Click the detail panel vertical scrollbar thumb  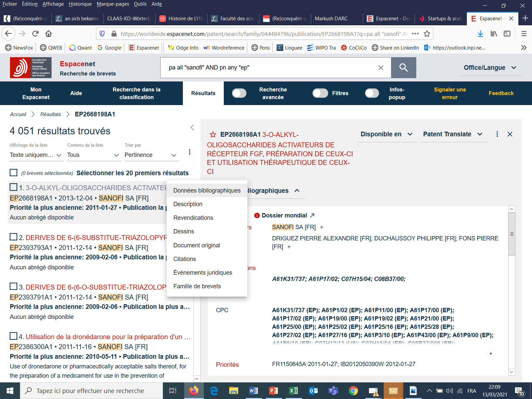coord(512,234)
